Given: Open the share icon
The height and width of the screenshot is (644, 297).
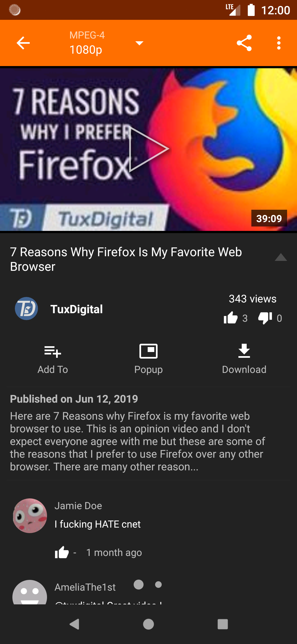Looking at the screenshot, I should pos(244,43).
